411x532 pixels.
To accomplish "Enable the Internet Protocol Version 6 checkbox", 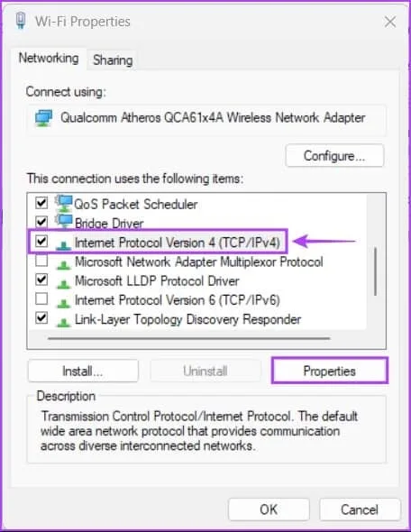I will 41,298.
